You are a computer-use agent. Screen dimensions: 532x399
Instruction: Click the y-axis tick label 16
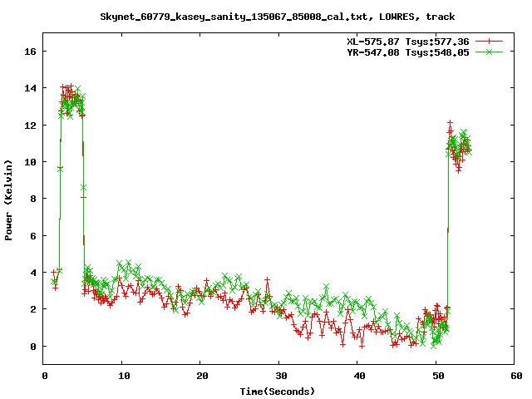click(x=30, y=52)
